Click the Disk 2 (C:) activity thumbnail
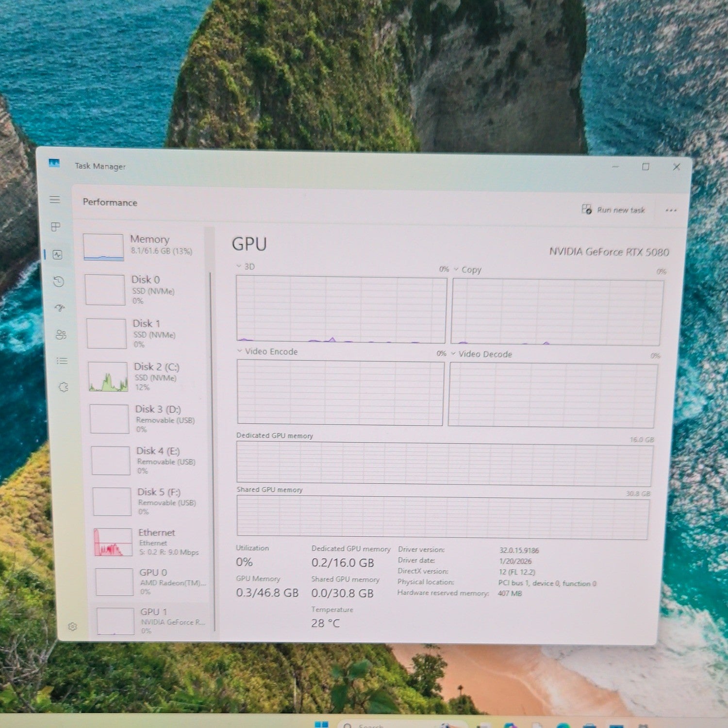 pos(108,377)
